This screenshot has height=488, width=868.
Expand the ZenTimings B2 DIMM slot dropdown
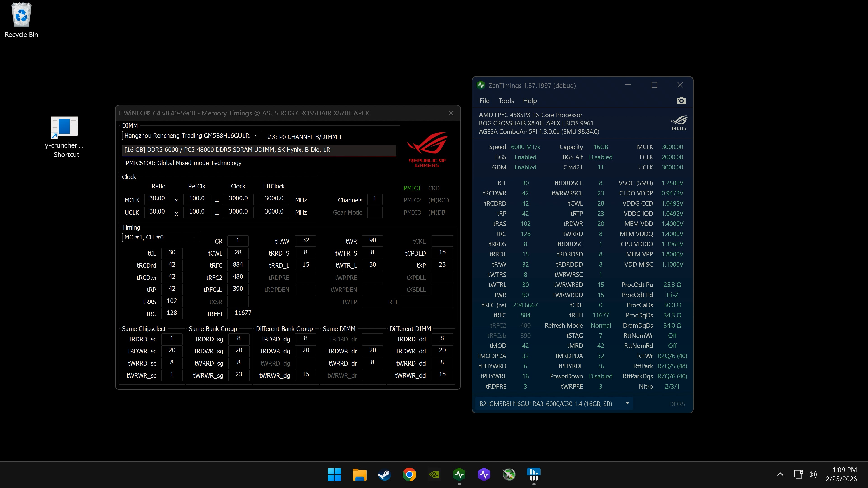pyautogui.click(x=554, y=404)
